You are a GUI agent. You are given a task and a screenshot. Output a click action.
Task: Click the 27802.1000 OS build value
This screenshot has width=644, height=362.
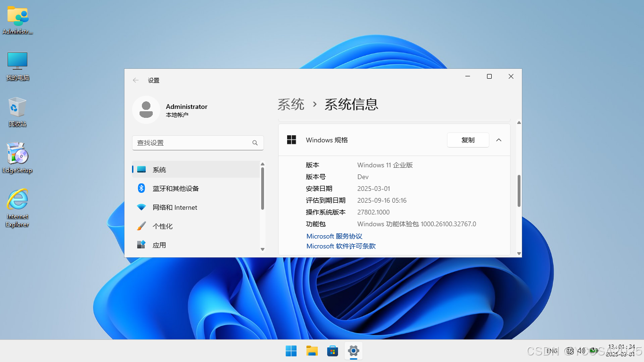point(373,212)
